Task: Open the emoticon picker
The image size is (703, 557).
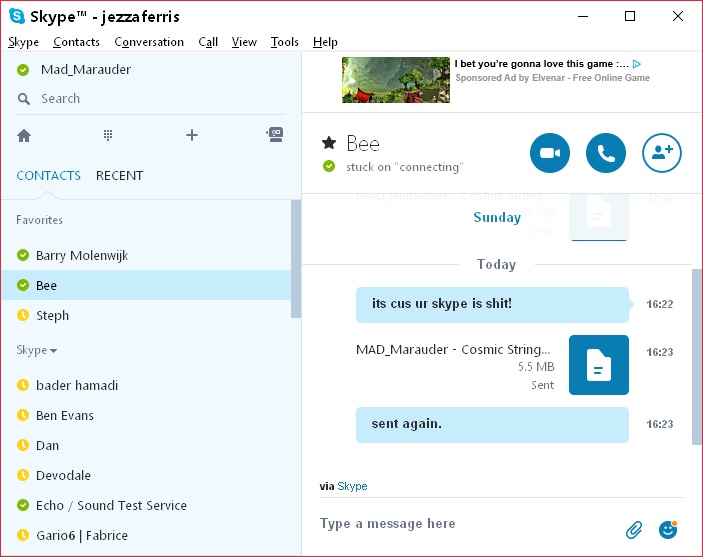Action: click(x=668, y=530)
